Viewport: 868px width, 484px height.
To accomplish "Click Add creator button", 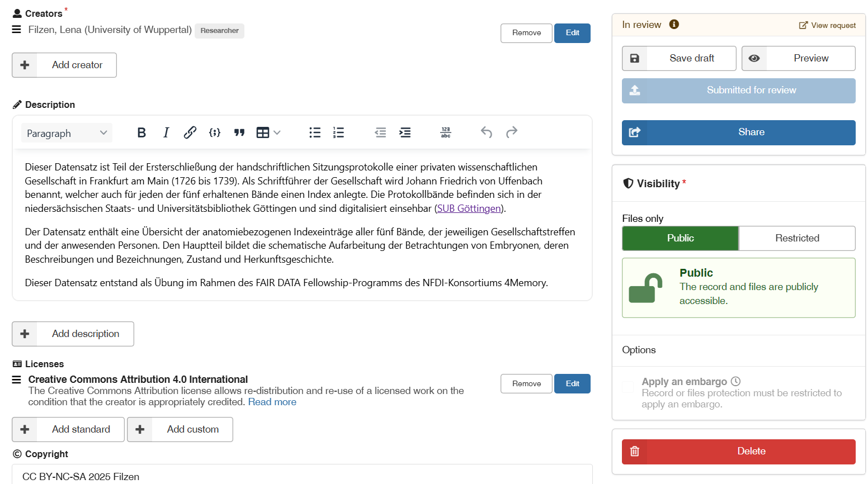I will pos(64,65).
